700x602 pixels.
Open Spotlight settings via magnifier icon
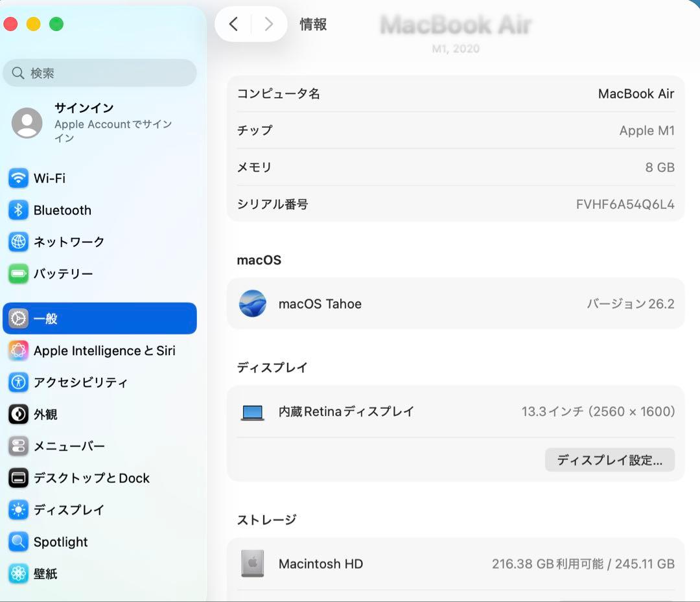[x=17, y=542]
